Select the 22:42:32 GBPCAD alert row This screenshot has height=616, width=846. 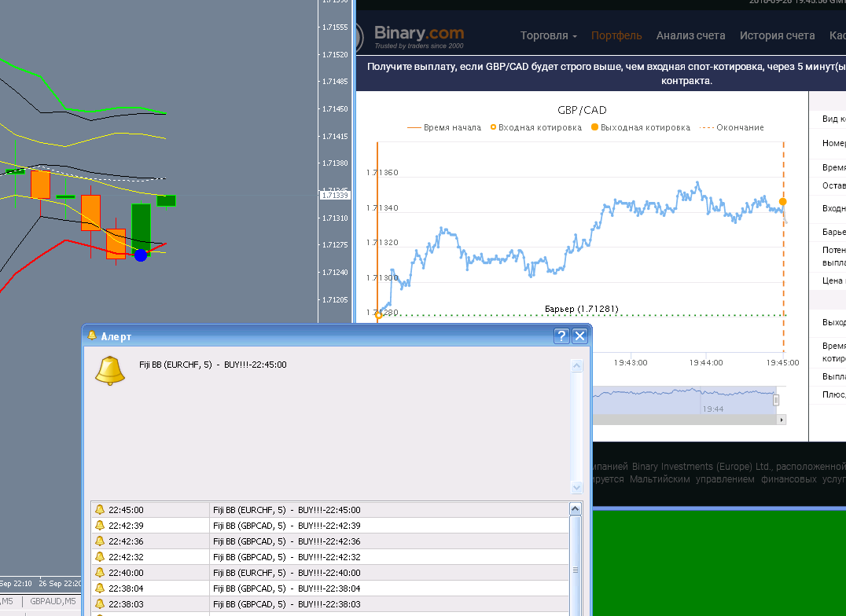tap(330, 556)
